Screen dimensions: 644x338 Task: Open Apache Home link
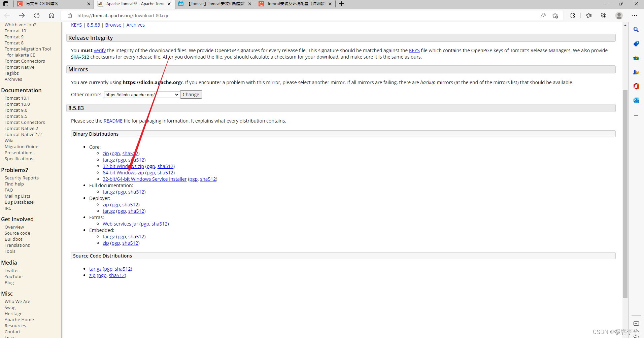click(19, 319)
